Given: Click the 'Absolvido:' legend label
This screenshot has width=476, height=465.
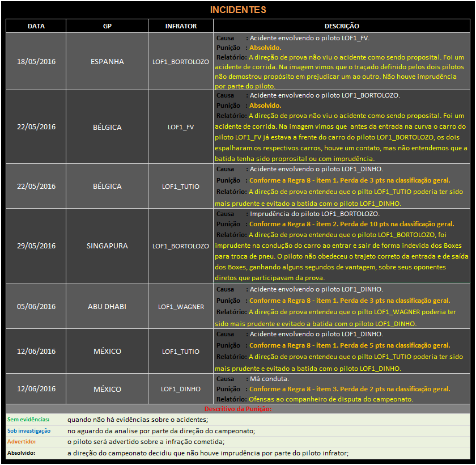Looking at the screenshot, I should tap(22, 453).
